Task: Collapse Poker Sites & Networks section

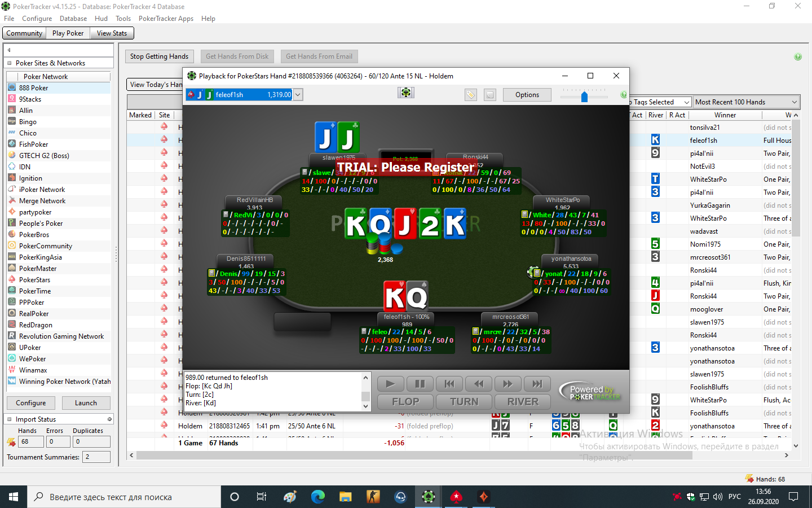Action: point(9,63)
